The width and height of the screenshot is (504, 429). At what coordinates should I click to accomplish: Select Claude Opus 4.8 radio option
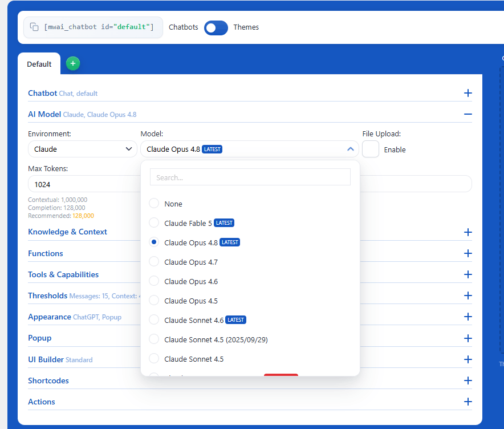coord(154,242)
